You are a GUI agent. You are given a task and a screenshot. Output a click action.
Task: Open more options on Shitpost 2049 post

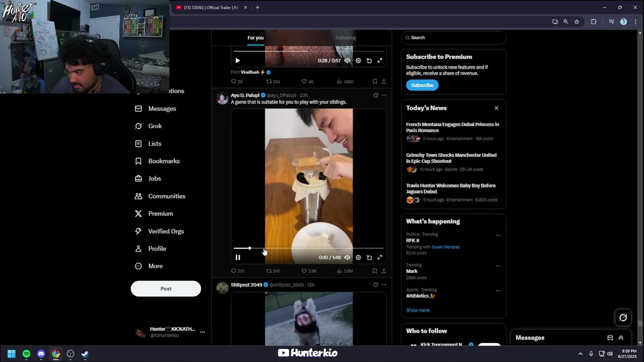(x=384, y=285)
